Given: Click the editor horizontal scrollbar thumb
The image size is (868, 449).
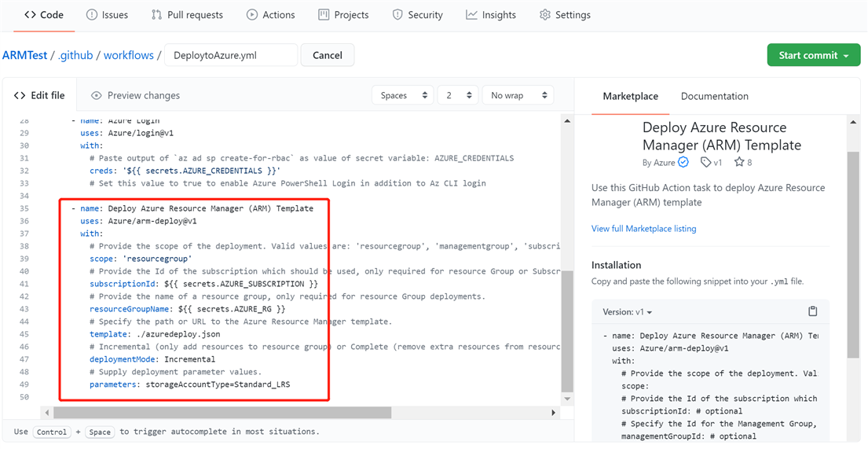Looking at the screenshot, I should tap(222, 412).
